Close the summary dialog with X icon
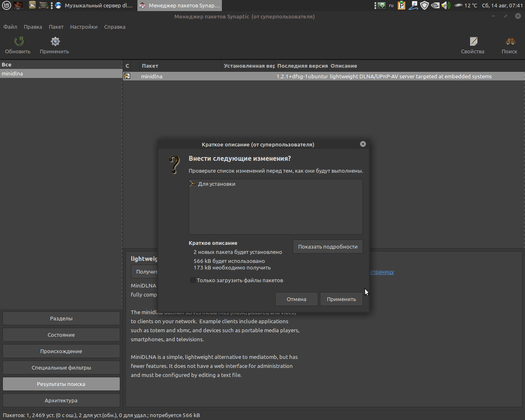Viewport: 525px width, 420px height. [363, 144]
